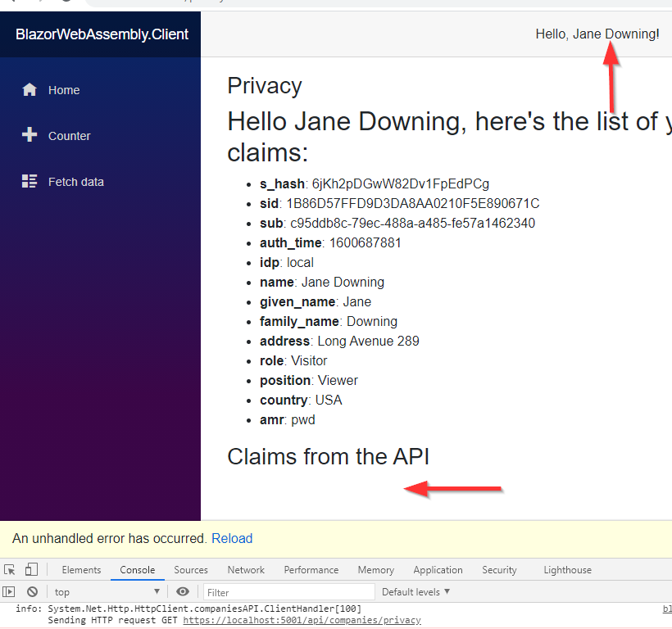Expand the Default levels dropdown
Image resolution: width=672 pixels, height=629 pixels.
tap(415, 591)
